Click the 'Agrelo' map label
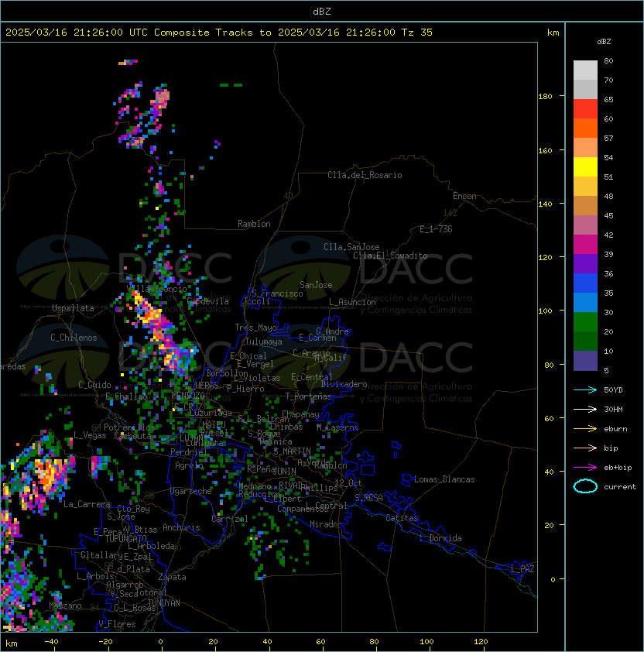Screen dimensions: 644x652 pyautogui.click(x=189, y=465)
